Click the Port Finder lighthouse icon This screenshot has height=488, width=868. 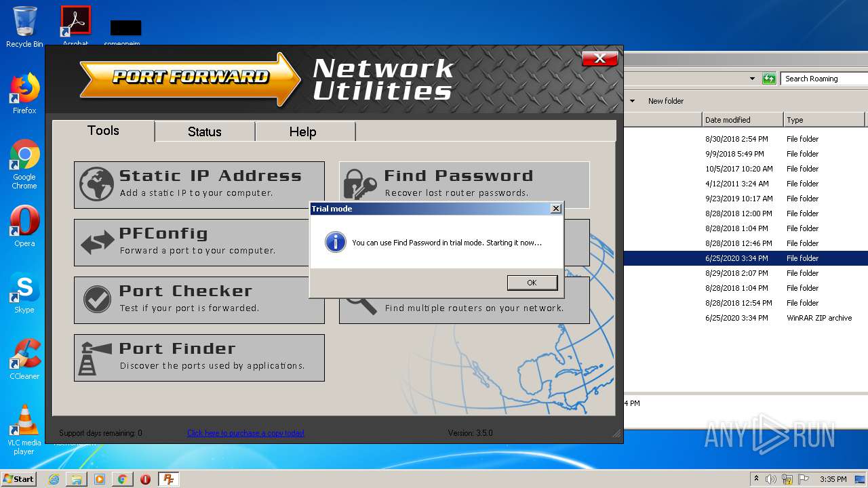tap(95, 358)
